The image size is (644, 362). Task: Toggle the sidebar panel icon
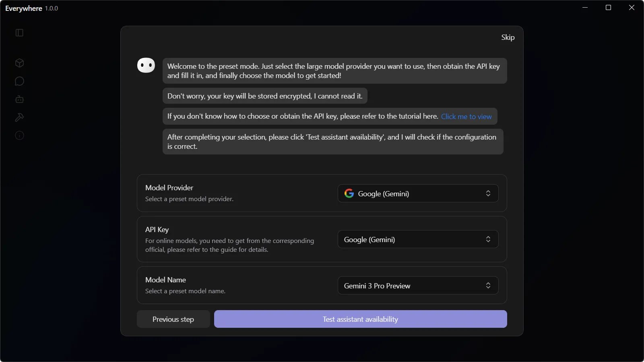[19, 33]
